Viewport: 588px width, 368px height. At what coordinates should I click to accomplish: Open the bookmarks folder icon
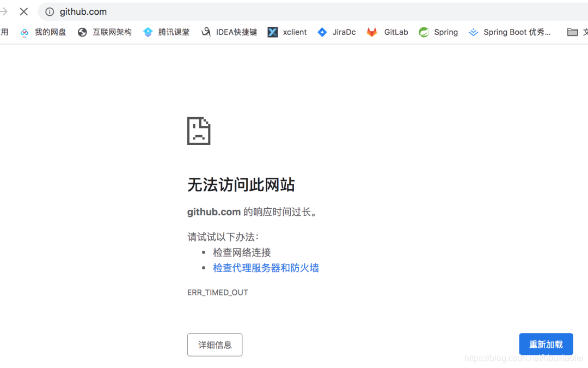[x=572, y=32]
